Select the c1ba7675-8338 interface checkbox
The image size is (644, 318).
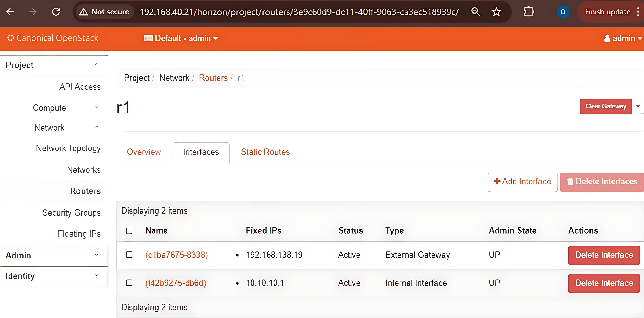(129, 255)
